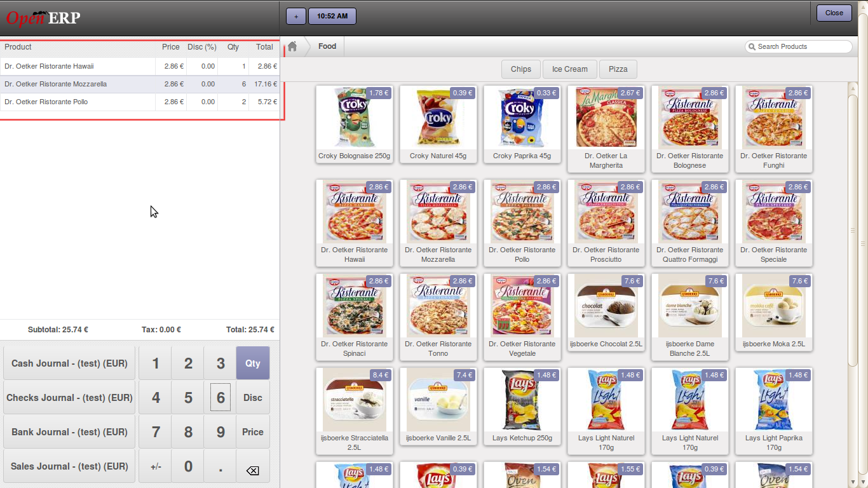The height and width of the screenshot is (488, 868).
Task: Tap numpad key 5
Action: pyautogui.click(x=188, y=398)
